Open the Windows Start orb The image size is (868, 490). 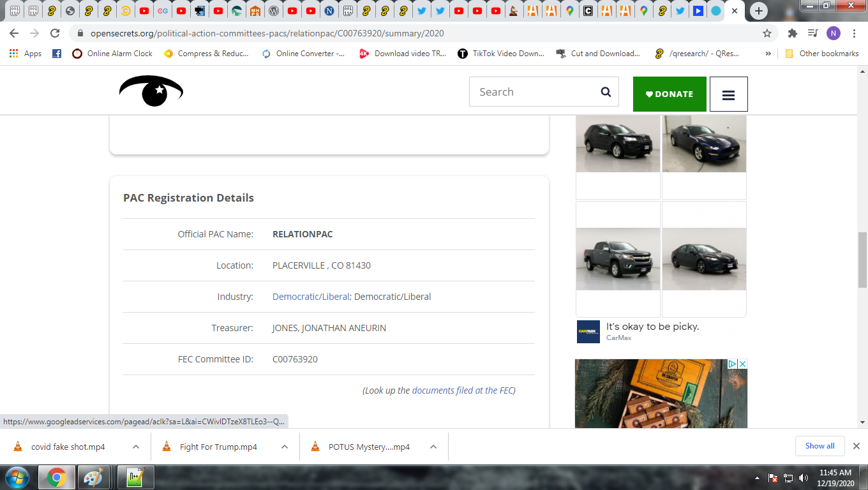17,477
